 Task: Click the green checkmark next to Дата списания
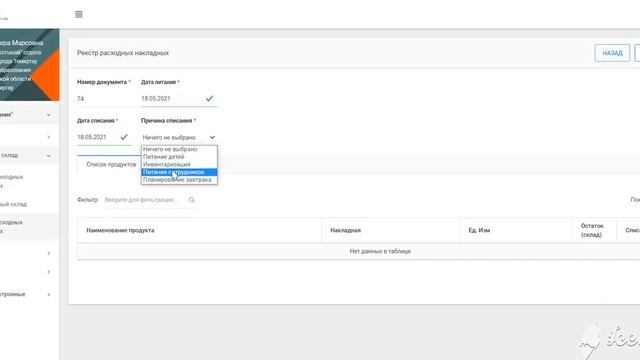pyautogui.click(x=124, y=137)
